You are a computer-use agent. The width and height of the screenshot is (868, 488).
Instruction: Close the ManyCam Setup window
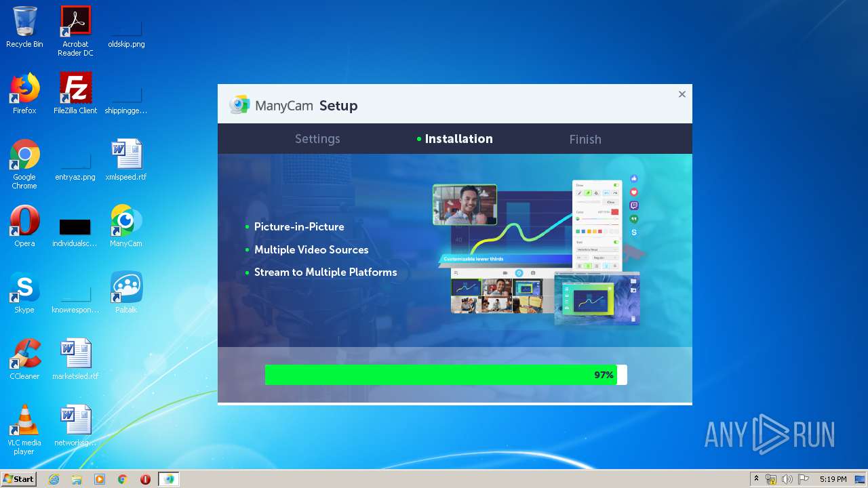(682, 94)
